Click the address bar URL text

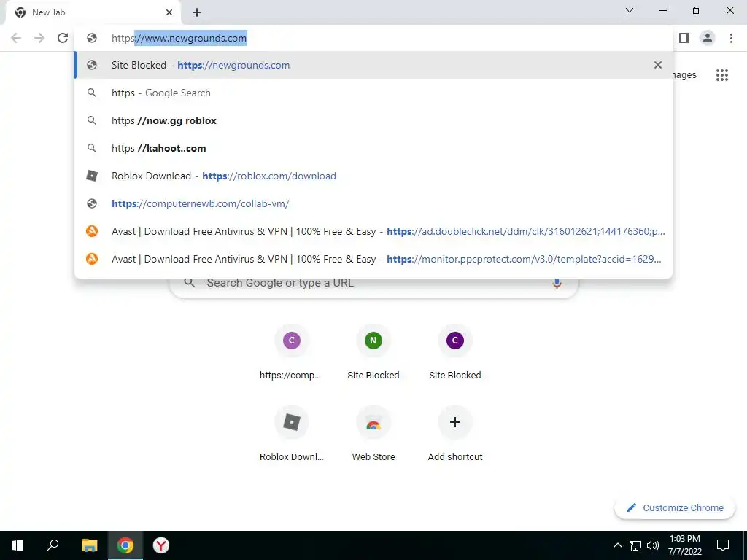point(179,38)
